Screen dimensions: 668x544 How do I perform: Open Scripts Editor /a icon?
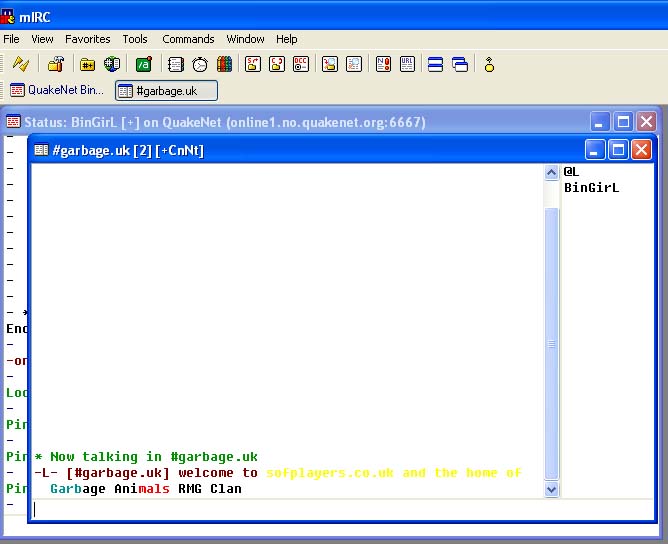pyautogui.click(x=144, y=64)
